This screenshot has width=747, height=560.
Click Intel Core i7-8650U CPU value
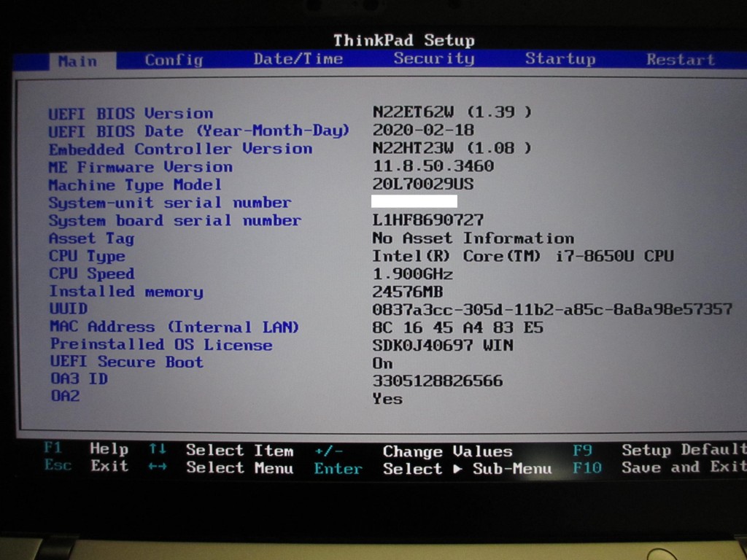click(523, 256)
